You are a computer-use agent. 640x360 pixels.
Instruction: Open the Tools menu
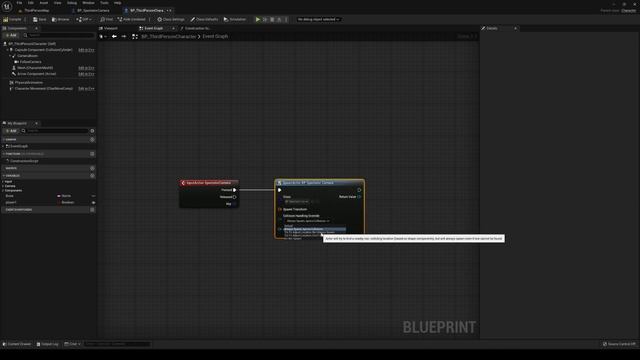(104, 3)
